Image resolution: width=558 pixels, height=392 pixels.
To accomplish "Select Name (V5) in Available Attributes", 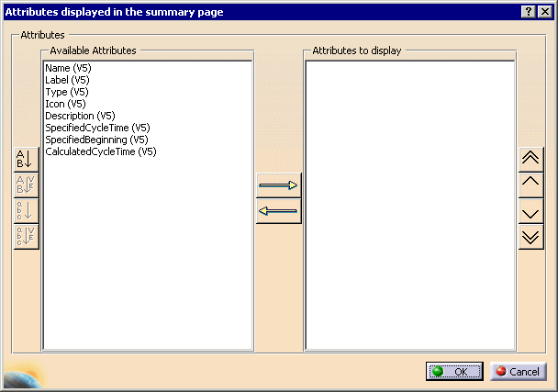I will pos(68,69).
